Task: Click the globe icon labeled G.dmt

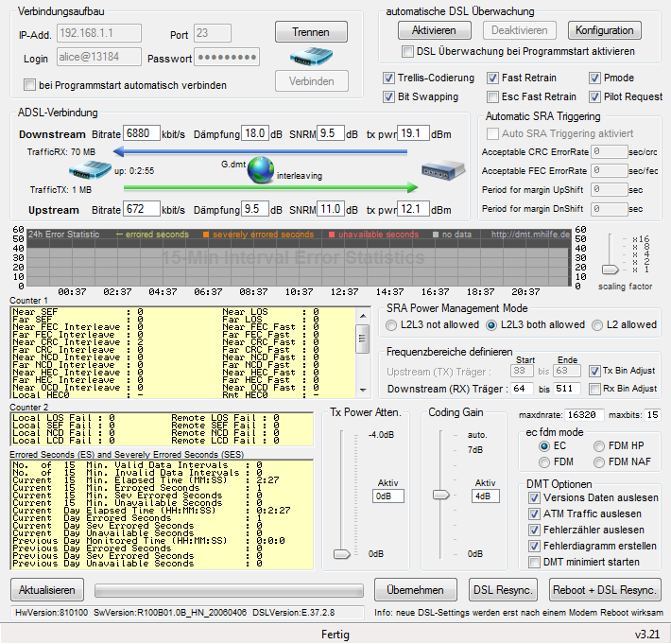Action: [x=261, y=170]
